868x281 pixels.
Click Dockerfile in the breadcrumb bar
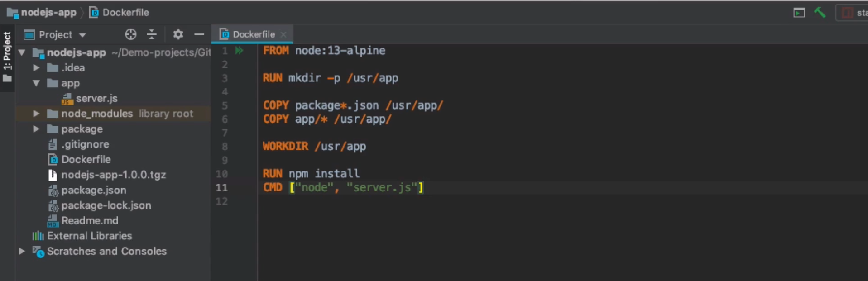coord(125,12)
